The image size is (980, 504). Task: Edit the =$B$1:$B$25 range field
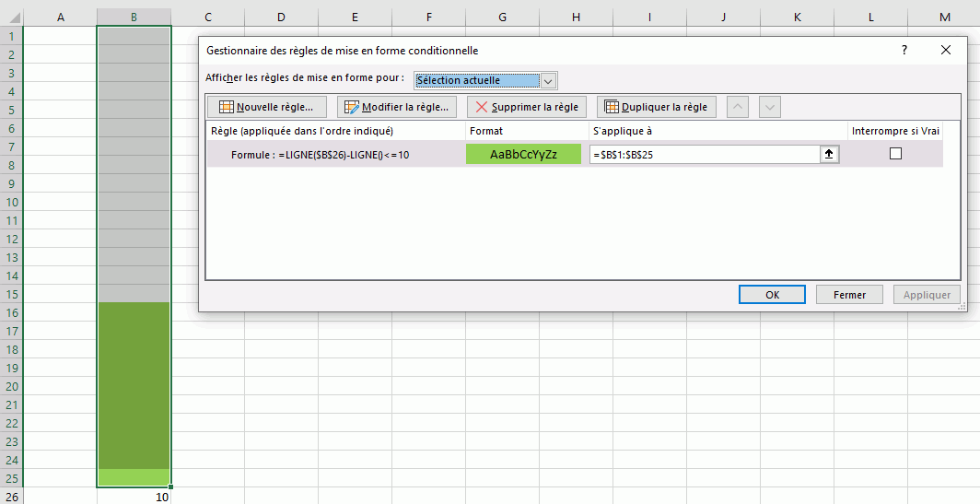point(705,155)
